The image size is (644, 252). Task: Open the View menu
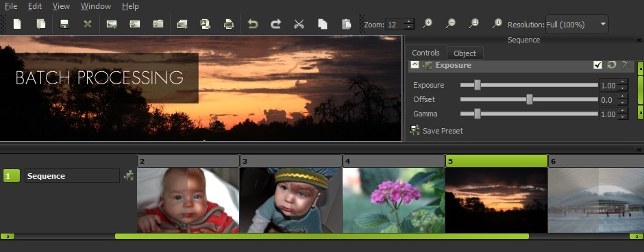pyautogui.click(x=61, y=6)
